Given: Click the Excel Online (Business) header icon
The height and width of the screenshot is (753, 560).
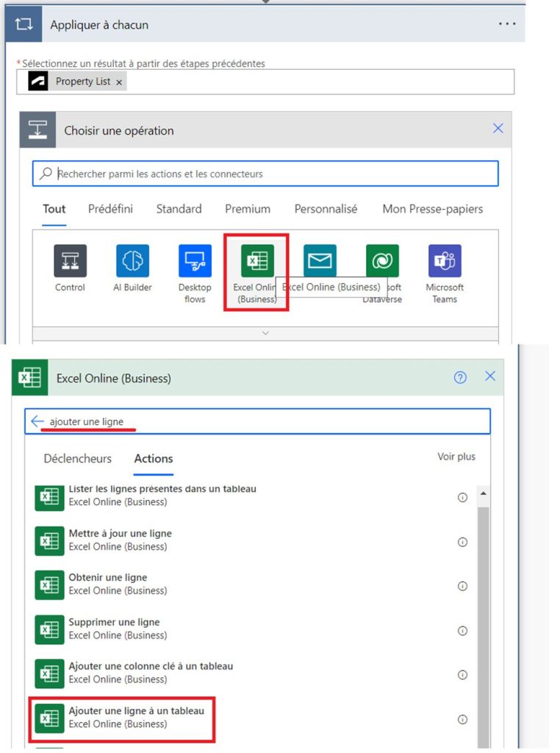Looking at the screenshot, I should pos(29,377).
